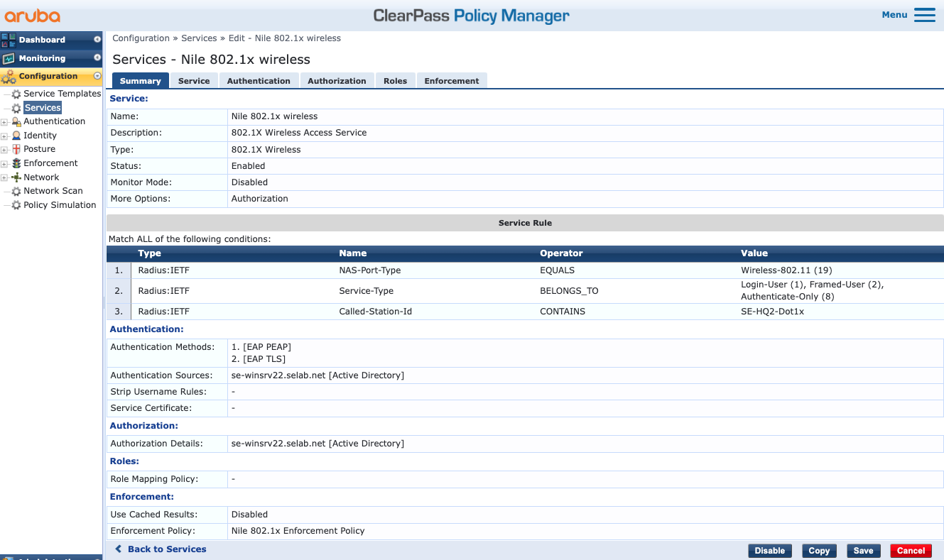Click the SE-HQ2-Dot1x value
944x560 pixels.
click(773, 312)
